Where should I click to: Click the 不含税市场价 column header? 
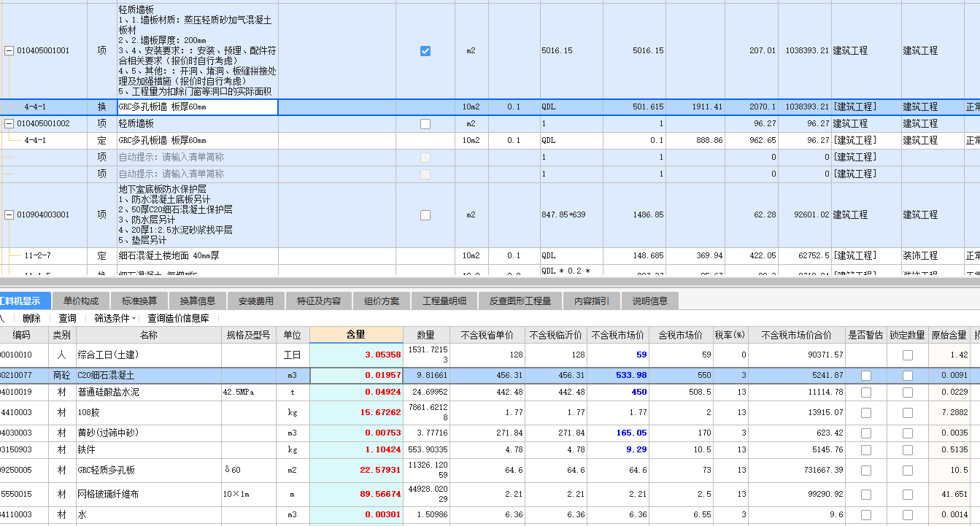click(618, 335)
